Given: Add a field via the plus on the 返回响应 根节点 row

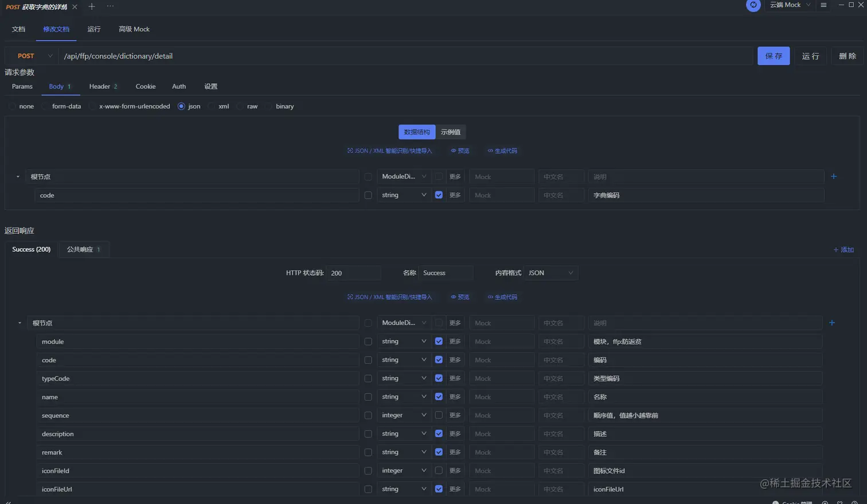Looking at the screenshot, I should 832,323.
